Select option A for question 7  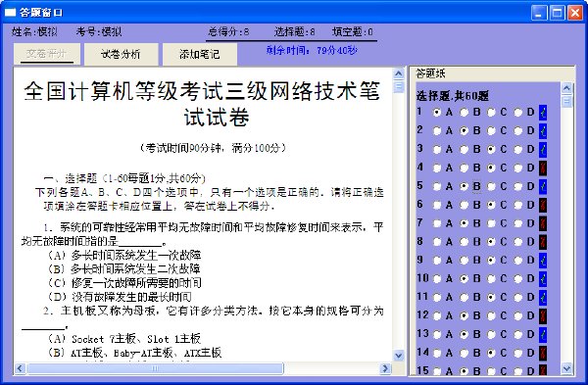(437, 223)
